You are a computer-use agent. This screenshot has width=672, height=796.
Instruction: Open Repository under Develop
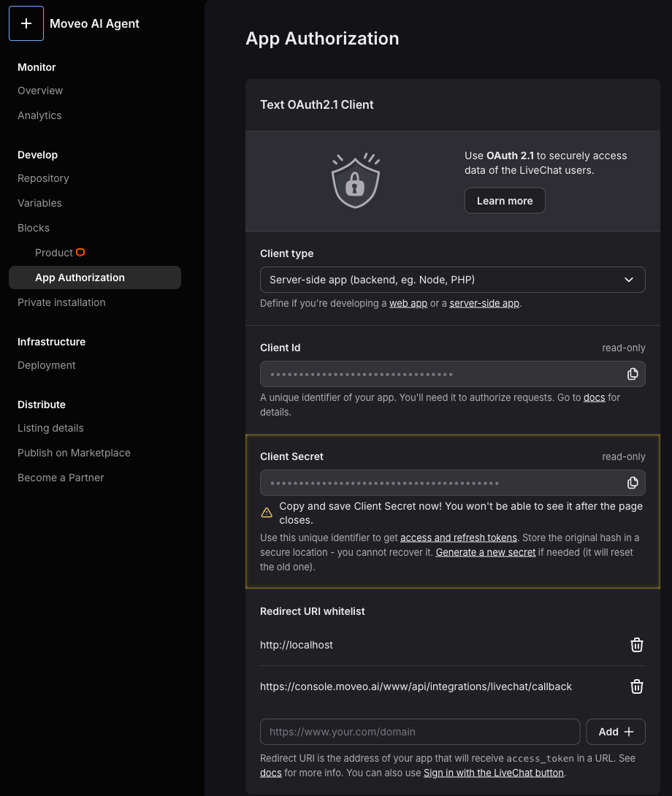tap(43, 179)
